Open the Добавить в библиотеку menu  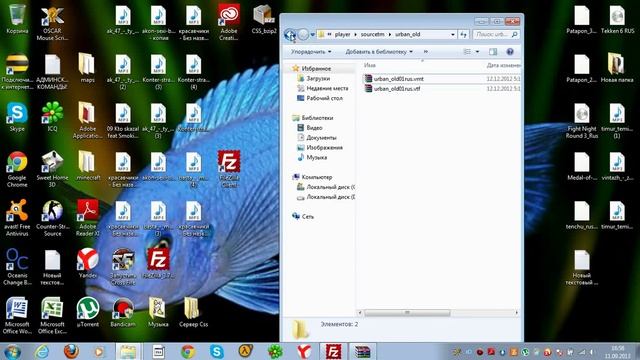379,52
